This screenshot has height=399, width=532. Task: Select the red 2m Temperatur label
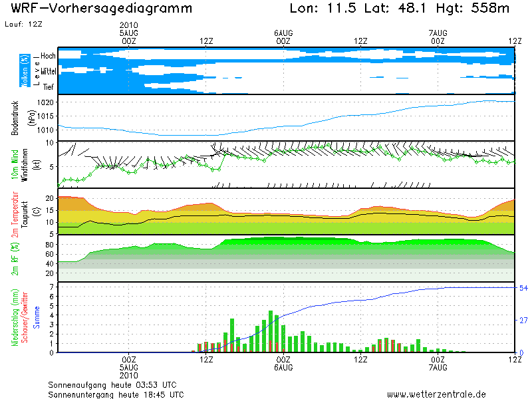tap(15, 211)
